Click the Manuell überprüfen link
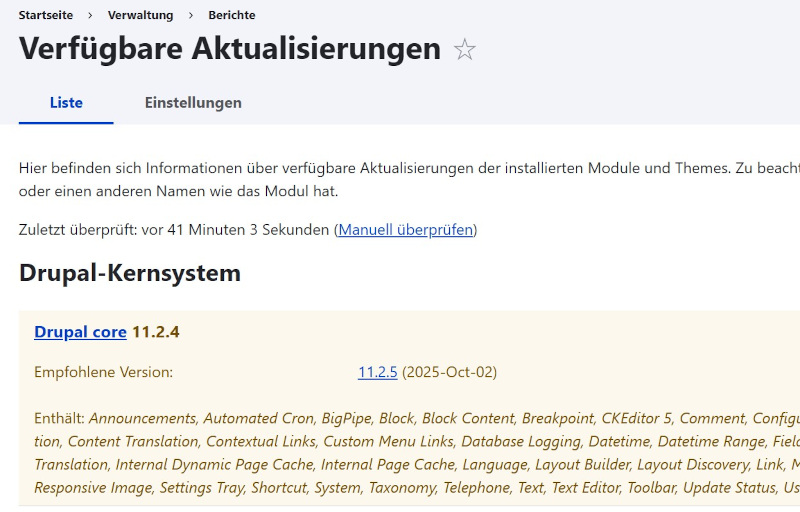 click(405, 229)
